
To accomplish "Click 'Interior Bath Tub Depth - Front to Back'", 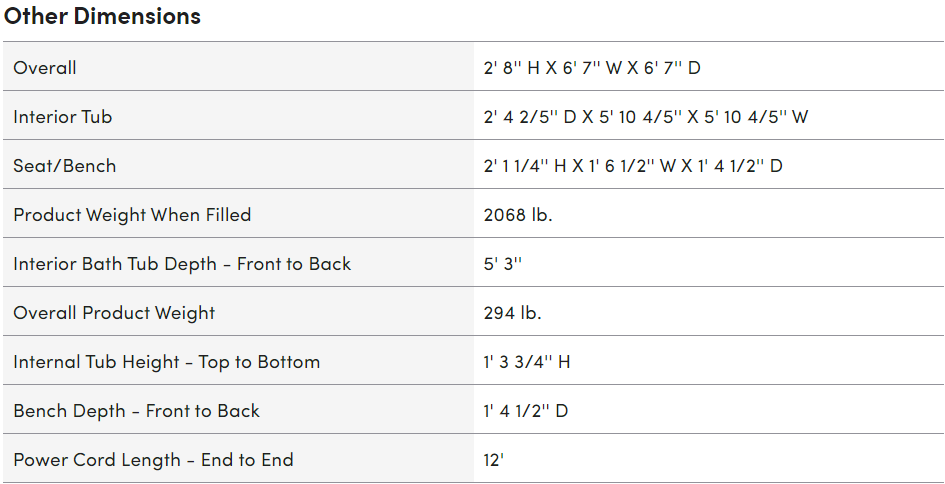I will coord(182,264).
